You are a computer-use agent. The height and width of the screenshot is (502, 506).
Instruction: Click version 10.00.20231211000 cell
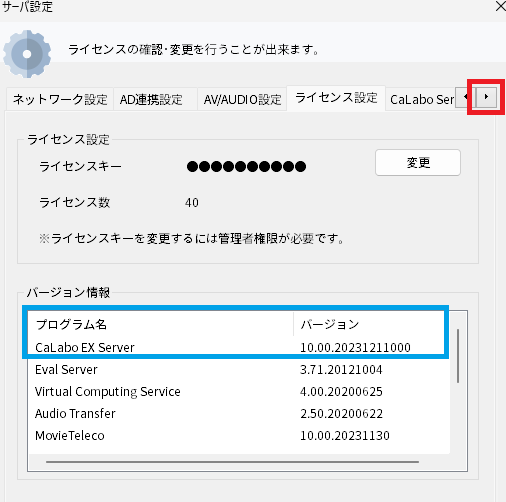click(355, 348)
